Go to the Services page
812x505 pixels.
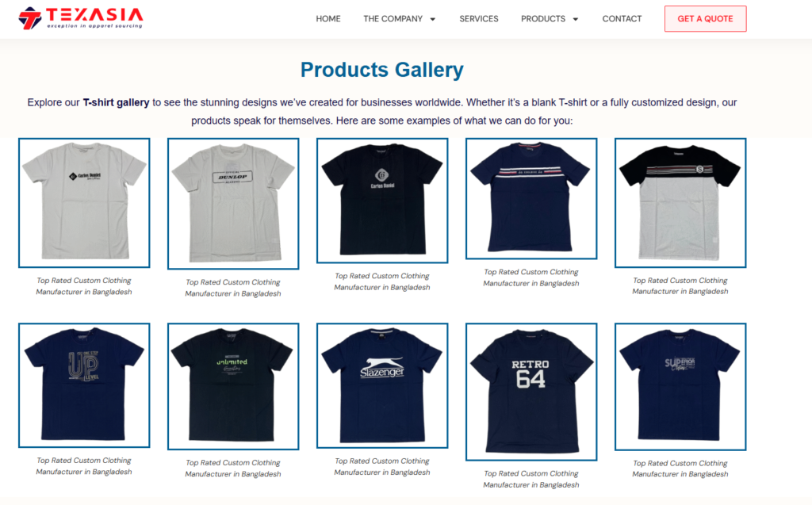pyautogui.click(x=479, y=19)
